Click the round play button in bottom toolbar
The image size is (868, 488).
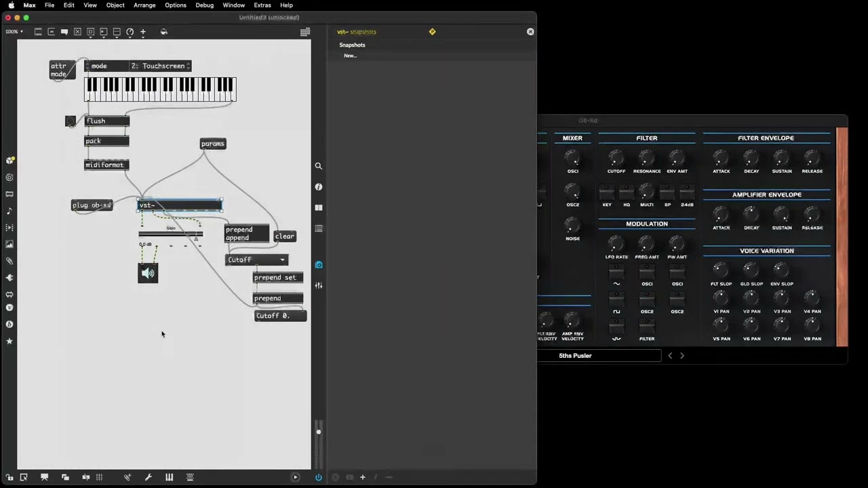[x=295, y=477]
